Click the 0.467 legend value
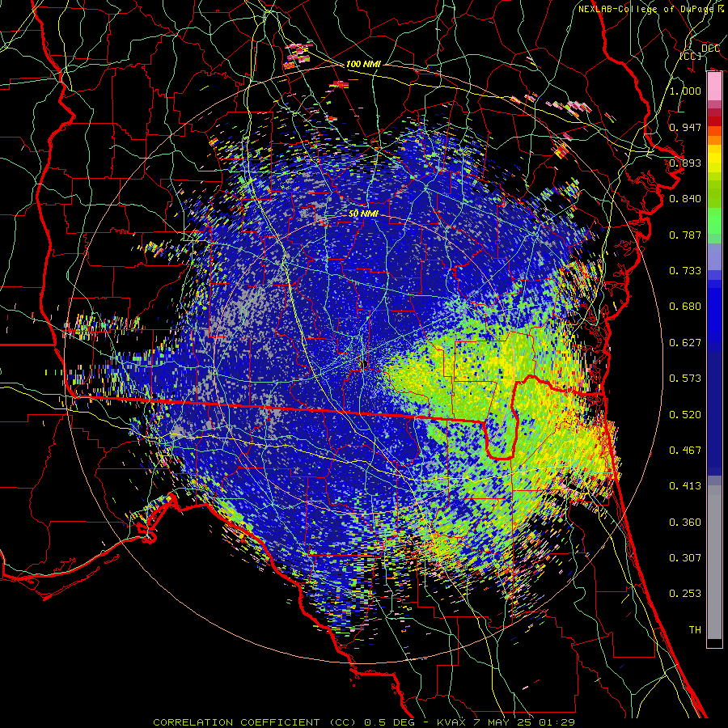 pos(685,451)
